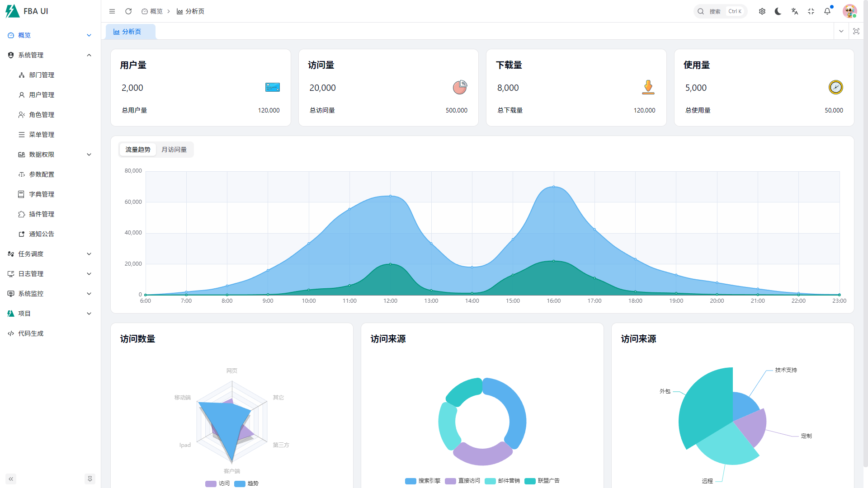Enter fullscreen with the fullscreen icon

811,11
